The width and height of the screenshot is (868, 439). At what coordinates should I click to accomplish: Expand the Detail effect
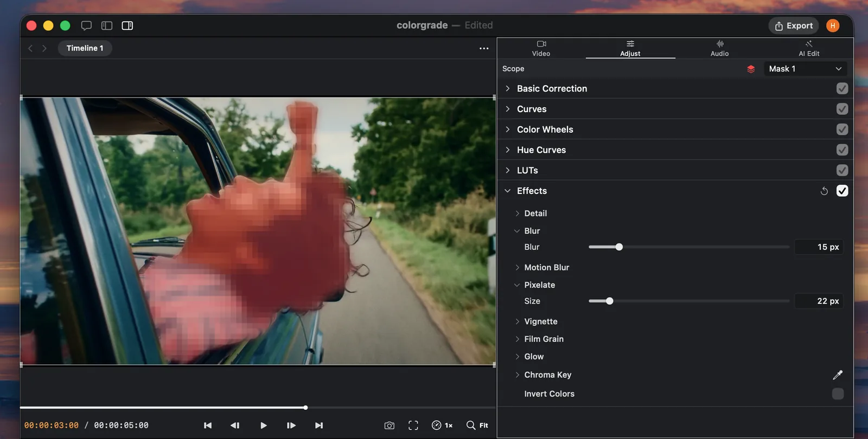(x=517, y=214)
